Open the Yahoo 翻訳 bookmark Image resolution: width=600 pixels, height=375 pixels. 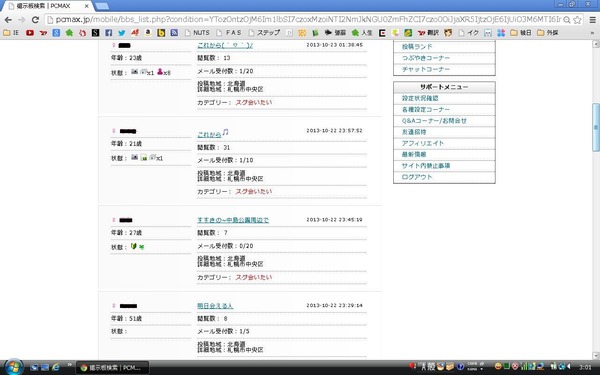[x=428, y=33]
